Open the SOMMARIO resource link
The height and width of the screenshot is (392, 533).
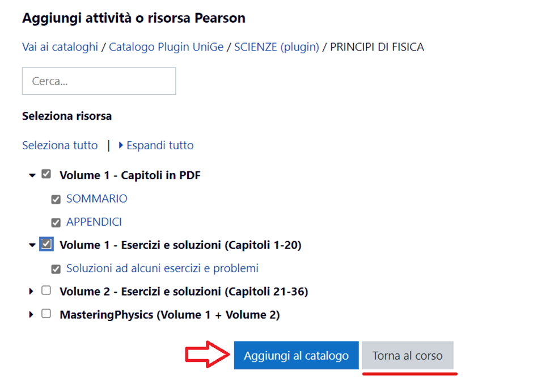[x=97, y=199]
